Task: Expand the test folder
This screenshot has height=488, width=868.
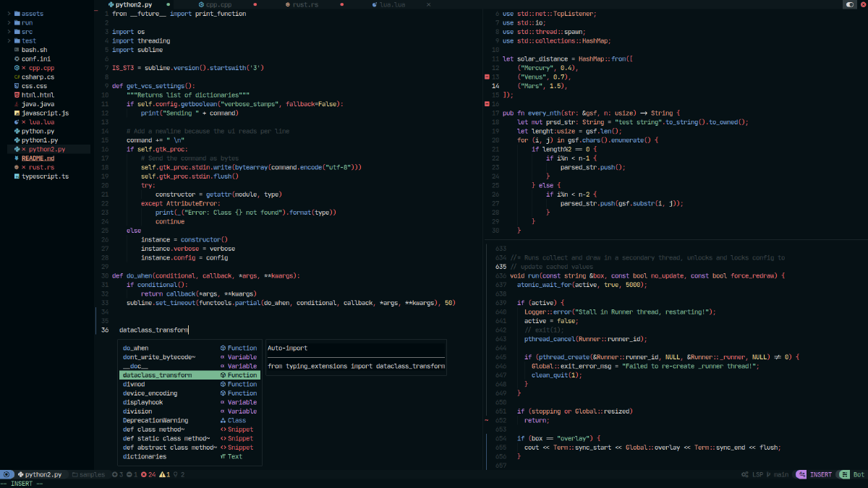Action: pos(28,40)
